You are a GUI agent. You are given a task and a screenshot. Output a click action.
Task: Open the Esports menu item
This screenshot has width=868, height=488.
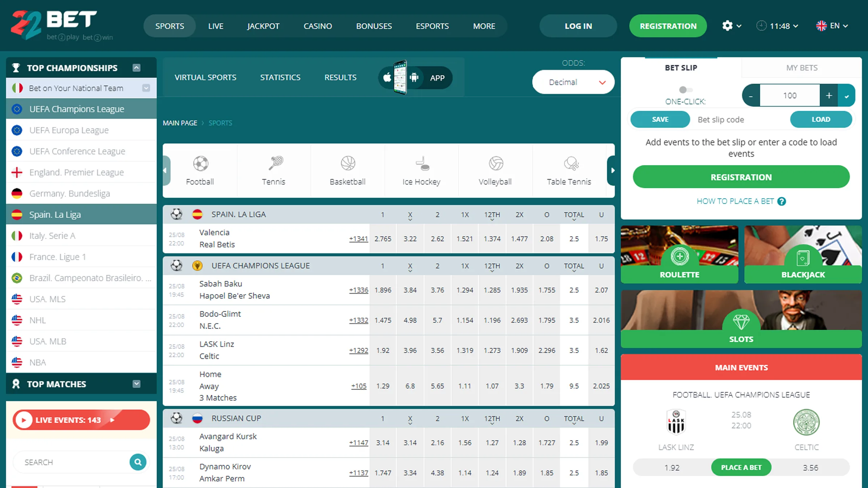pyautogui.click(x=432, y=26)
